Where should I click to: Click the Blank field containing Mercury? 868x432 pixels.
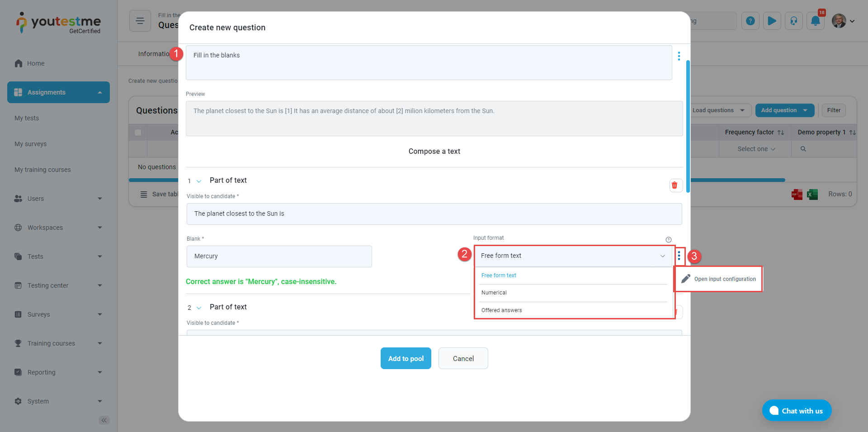tap(279, 256)
